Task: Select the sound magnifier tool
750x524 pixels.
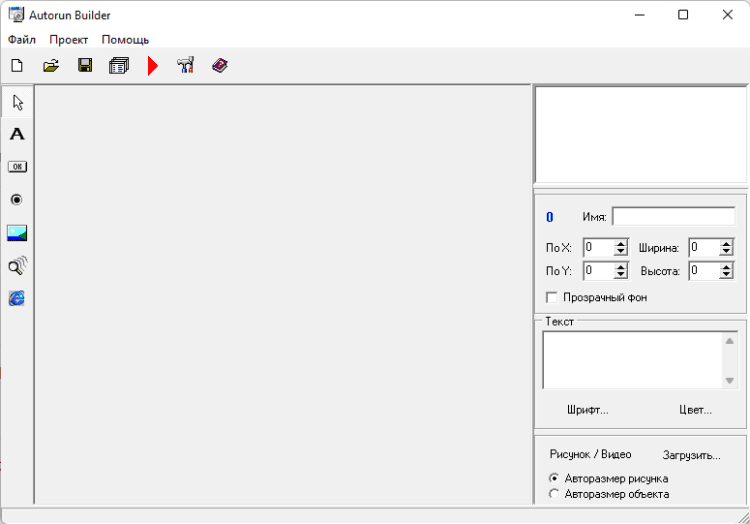Action: [18, 265]
